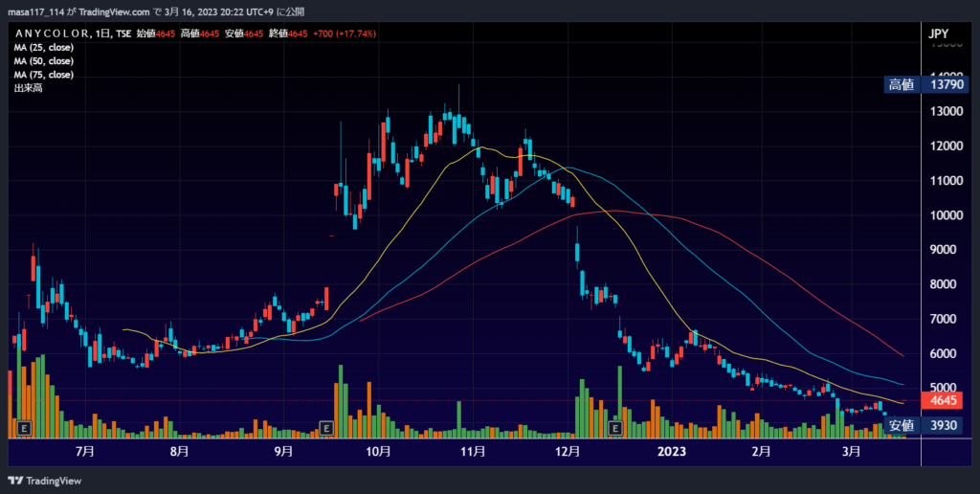980x494 pixels.
Task: Click the 高値 13790 price label
Action: coord(926,85)
